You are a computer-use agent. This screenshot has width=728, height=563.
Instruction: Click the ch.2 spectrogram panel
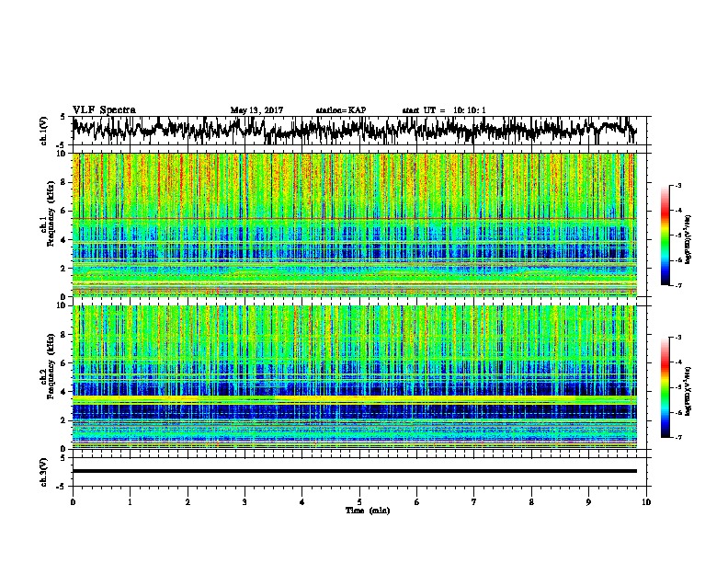click(x=354, y=377)
